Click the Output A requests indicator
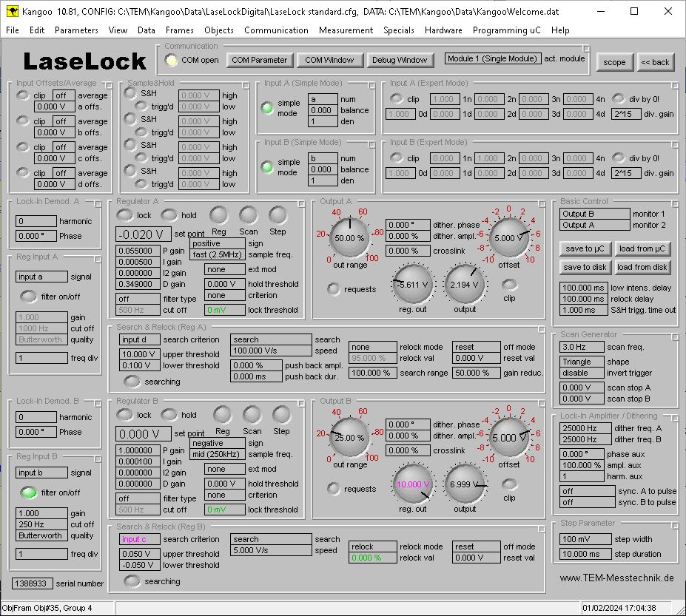This screenshot has height=616, width=686. (x=334, y=288)
